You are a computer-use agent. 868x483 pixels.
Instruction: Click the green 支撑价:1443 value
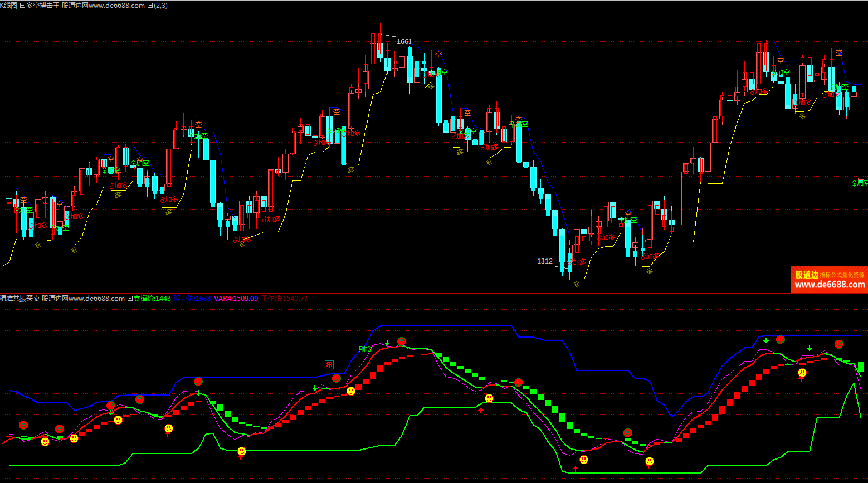152,299
